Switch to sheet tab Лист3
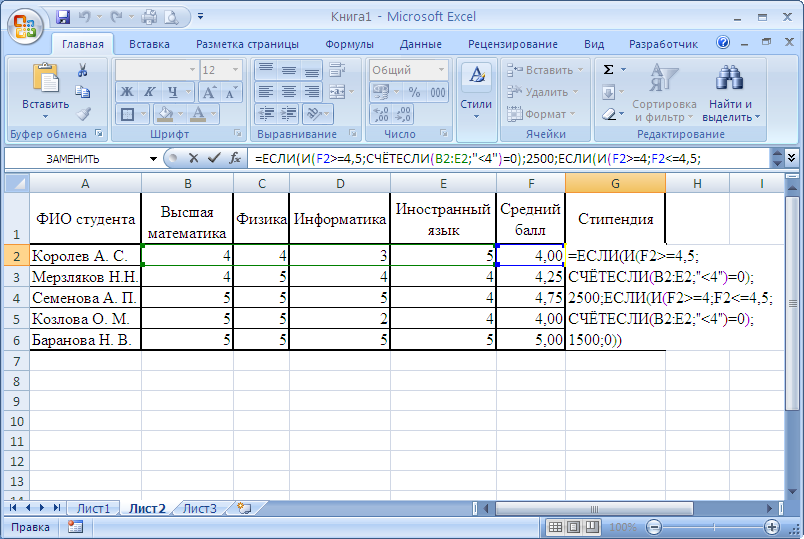Viewport: 804px width, 539px height. (x=199, y=508)
